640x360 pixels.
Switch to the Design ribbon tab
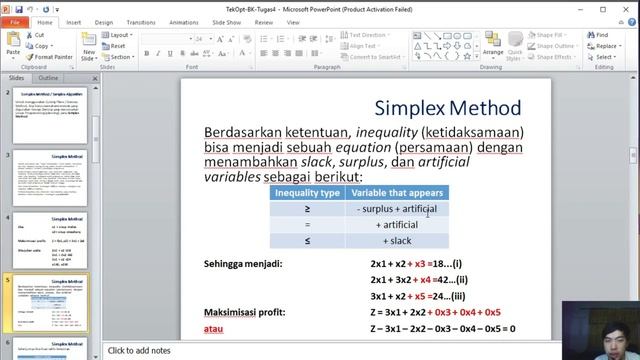[104, 22]
